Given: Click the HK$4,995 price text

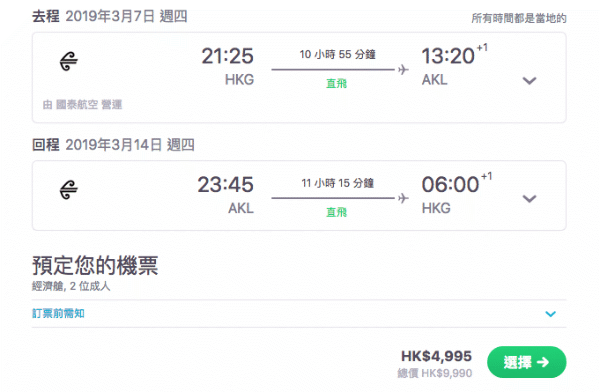Looking at the screenshot, I should [436, 356].
